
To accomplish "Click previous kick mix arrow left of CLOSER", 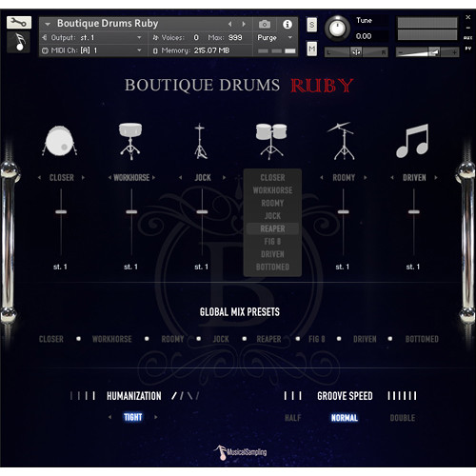I will 39,178.
